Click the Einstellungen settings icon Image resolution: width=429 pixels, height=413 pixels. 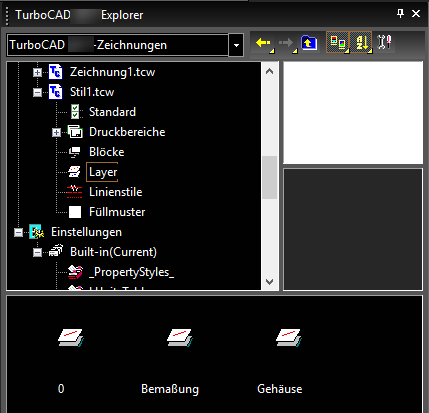37,232
